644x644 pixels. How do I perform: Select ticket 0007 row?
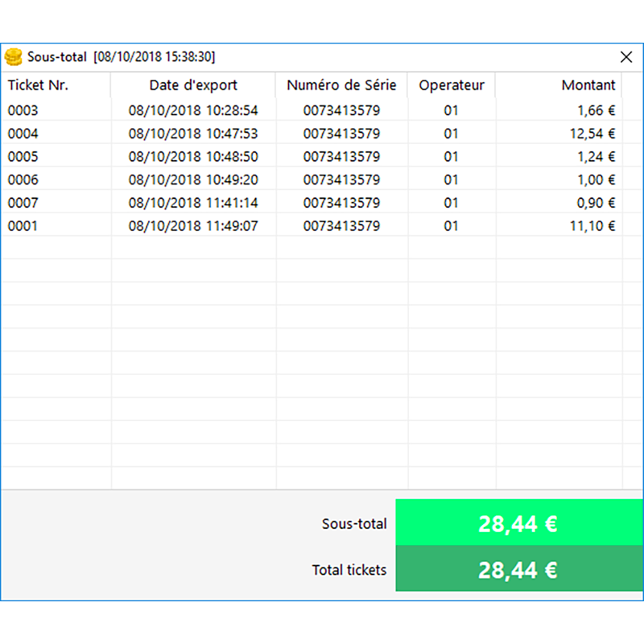(x=23, y=204)
